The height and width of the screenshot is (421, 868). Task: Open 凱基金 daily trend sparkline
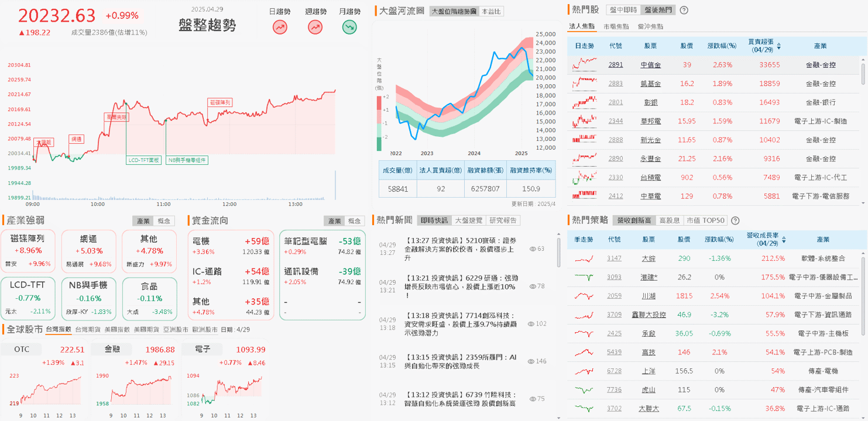[x=585, y=84]
